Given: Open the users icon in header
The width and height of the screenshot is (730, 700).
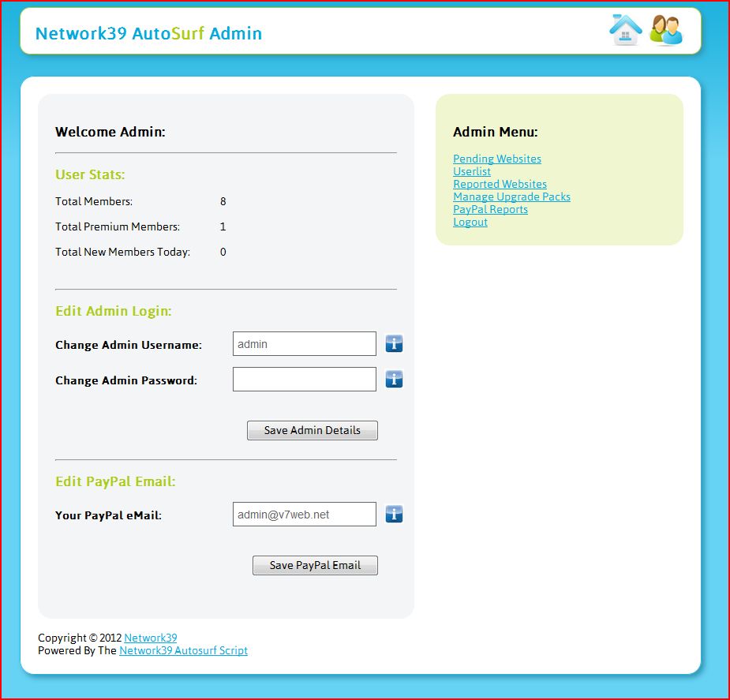Looking at the screenshot, I should (x=666, y=30).
